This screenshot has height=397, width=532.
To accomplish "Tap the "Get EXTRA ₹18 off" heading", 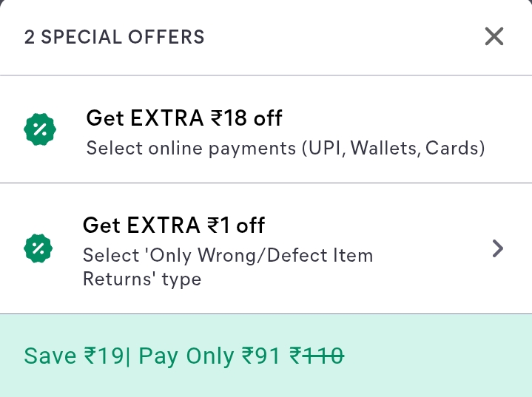I will (x=184, y=118).
